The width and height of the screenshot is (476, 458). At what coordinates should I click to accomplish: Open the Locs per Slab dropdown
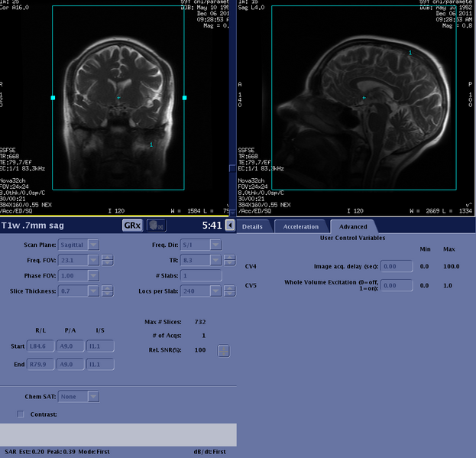(215, 291)
